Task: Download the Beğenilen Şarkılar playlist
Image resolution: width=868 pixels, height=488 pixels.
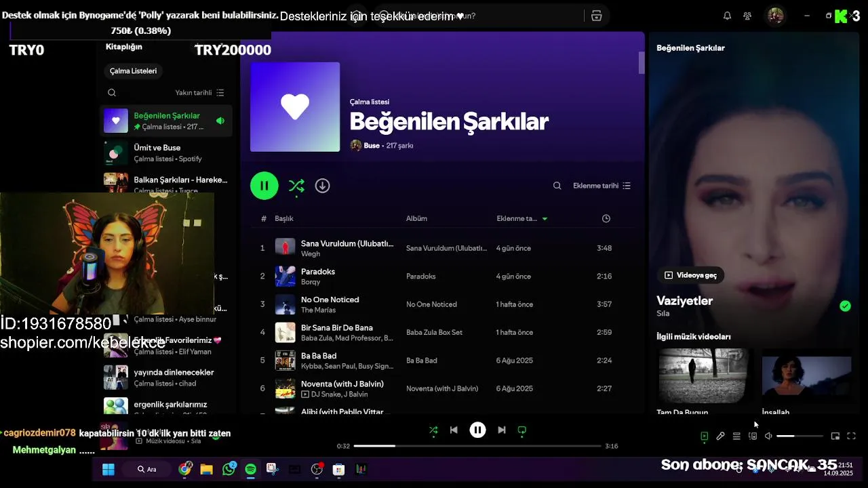Action: 323,186
